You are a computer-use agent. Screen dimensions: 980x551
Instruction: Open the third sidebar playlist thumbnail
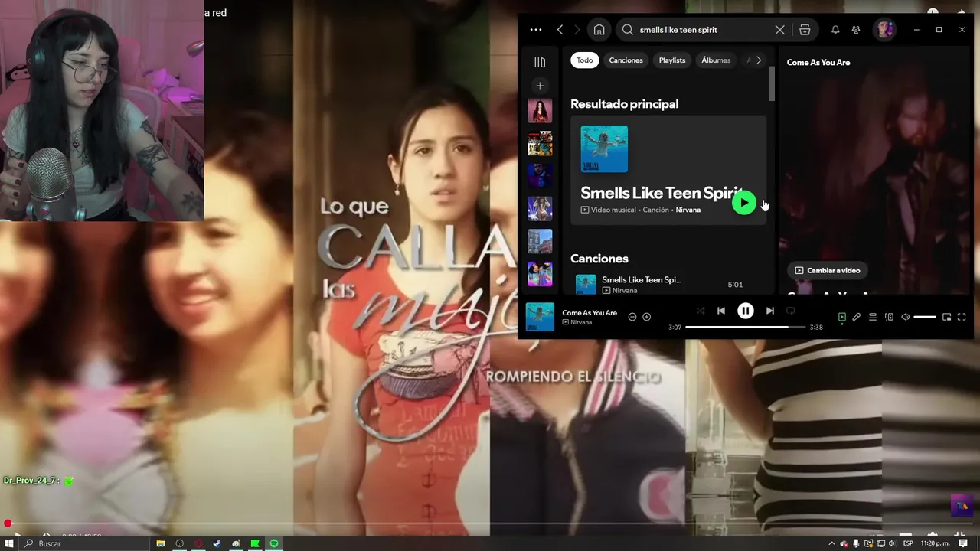point(540,176)
